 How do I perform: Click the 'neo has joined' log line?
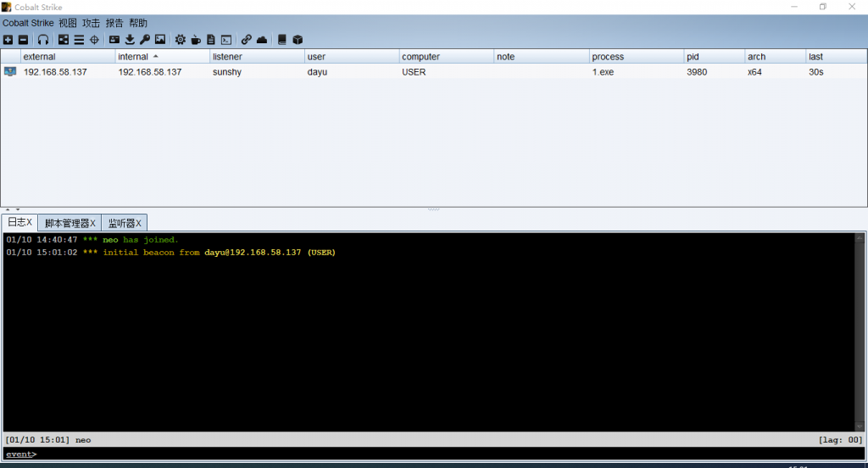[92, 240]
